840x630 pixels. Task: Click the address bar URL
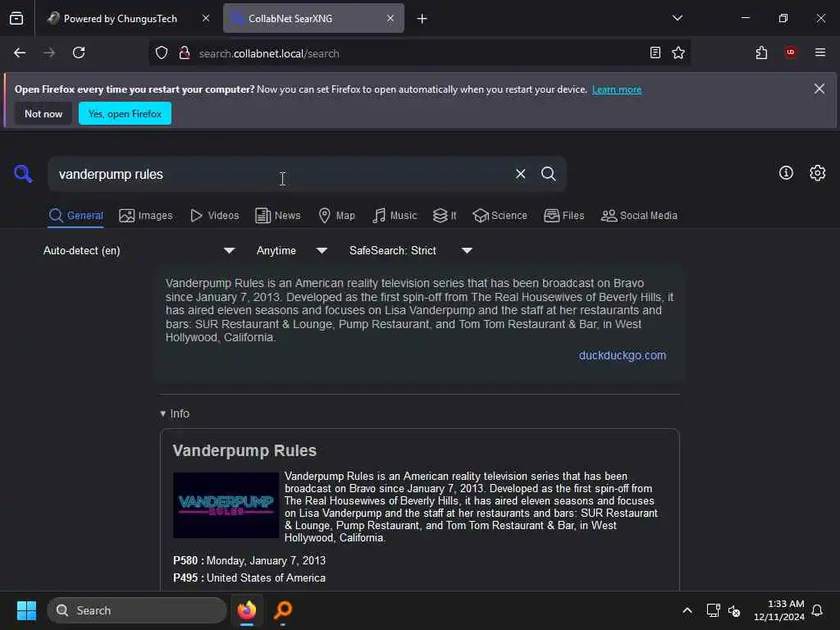click(269, 53)
